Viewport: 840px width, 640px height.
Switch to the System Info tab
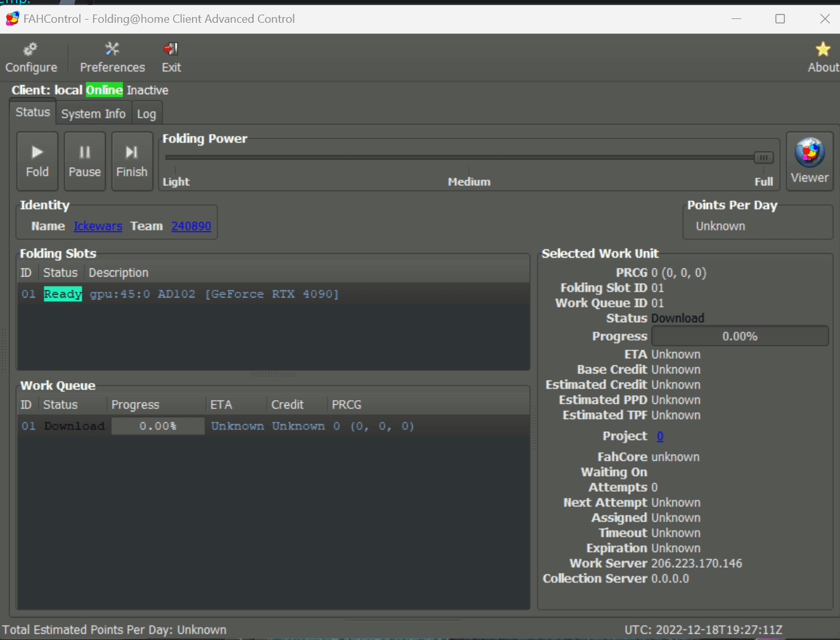tap(93, 114)
